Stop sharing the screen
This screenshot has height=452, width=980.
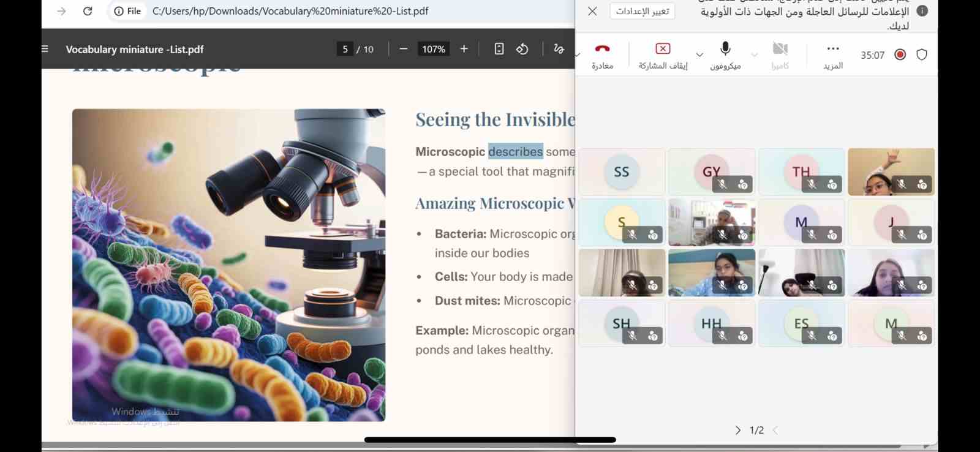663,49
